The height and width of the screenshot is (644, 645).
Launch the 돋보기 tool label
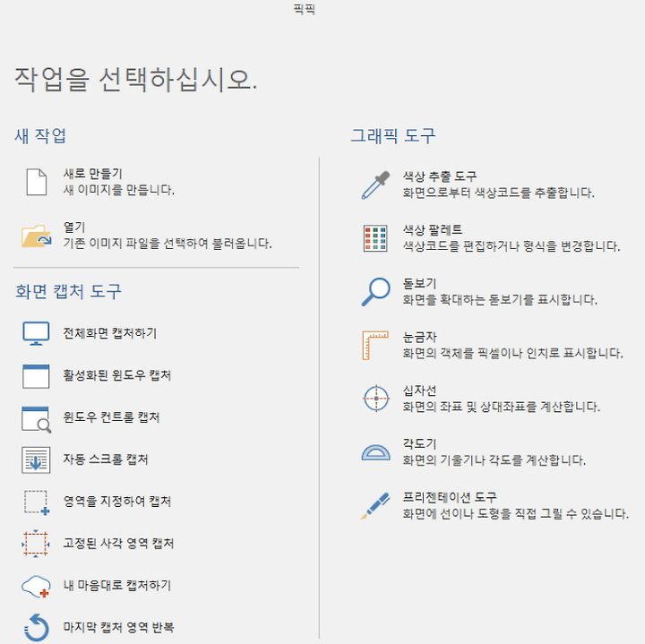click(419, 283)
